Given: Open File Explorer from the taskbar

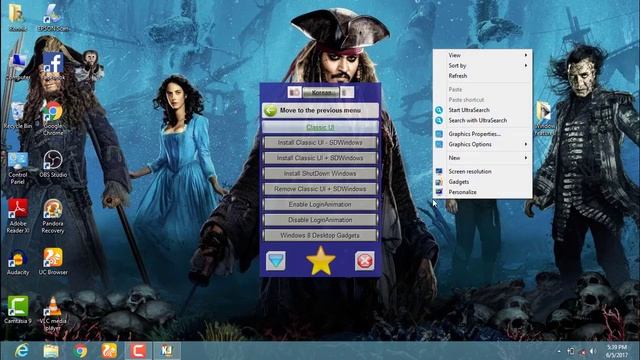Looking at the screenshot, I should pos(51,351).
